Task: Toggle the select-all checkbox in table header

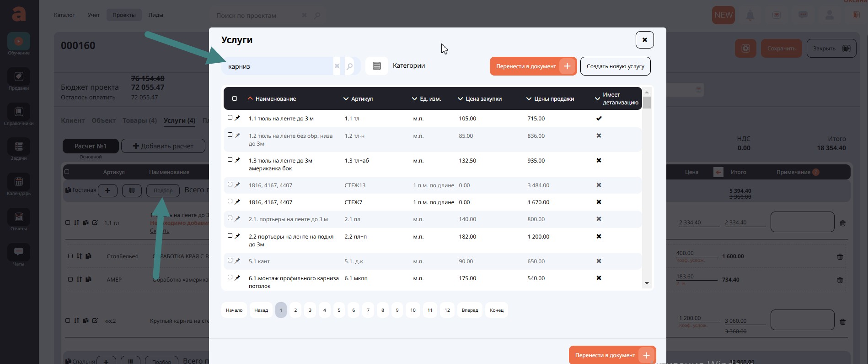Action: click(235, 98)
